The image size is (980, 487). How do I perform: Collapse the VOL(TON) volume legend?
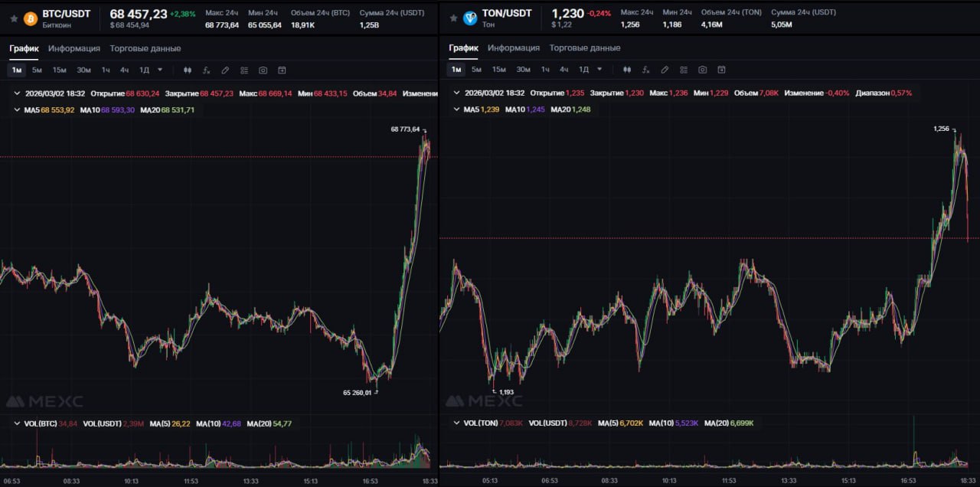coord(457,423)
